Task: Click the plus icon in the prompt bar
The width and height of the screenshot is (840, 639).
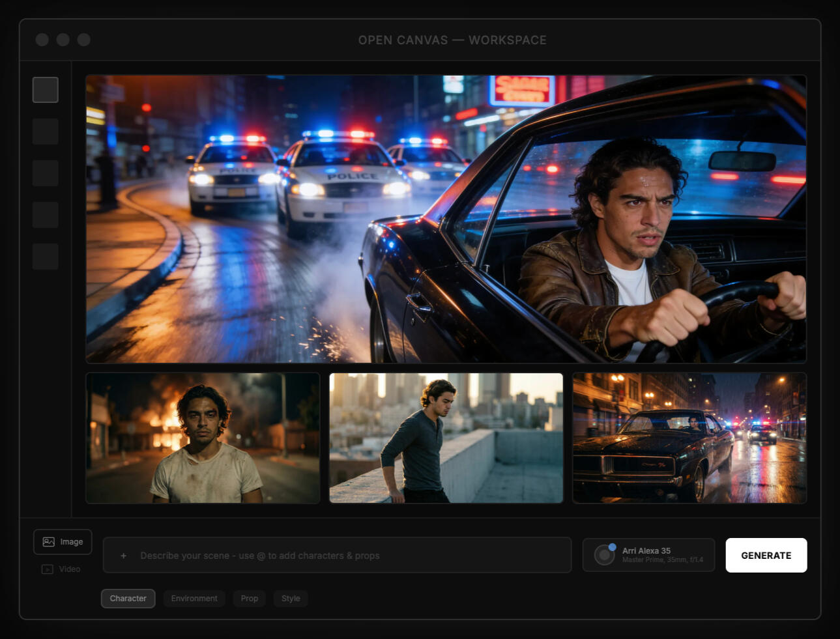Action: (x=123, y=556)
